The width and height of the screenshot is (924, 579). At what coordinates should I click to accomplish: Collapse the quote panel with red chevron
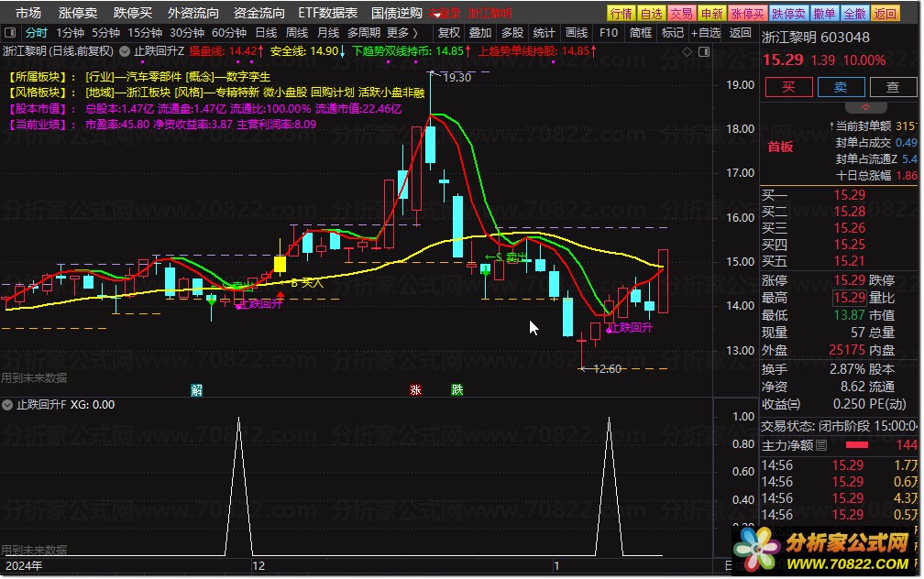[865, 108]
